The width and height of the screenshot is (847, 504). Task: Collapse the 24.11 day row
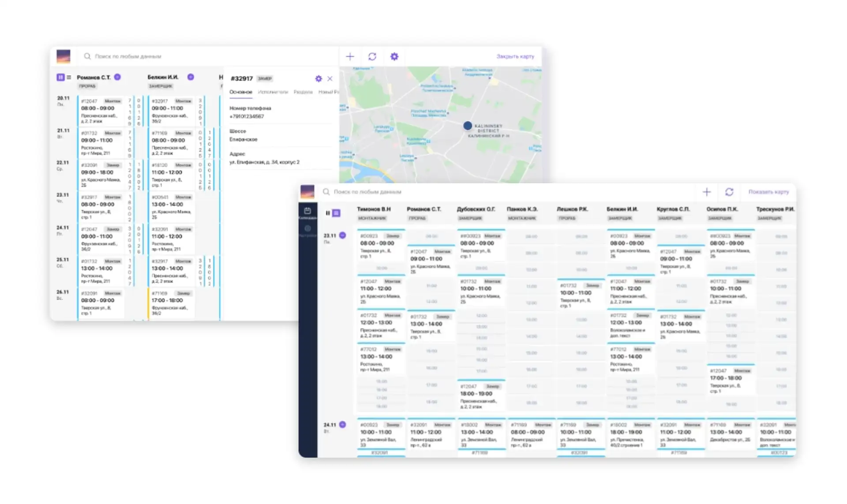point(342,425)
